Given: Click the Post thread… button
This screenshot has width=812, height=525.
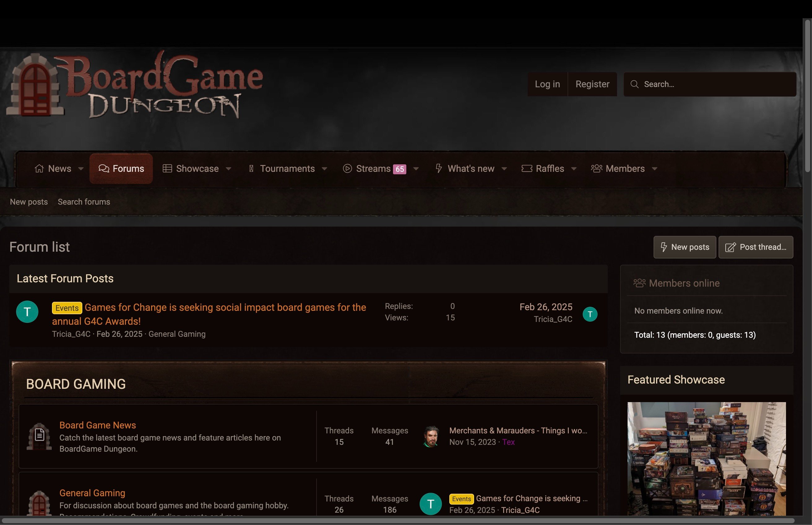Looking at the screenshot, I should pos(755,247).
